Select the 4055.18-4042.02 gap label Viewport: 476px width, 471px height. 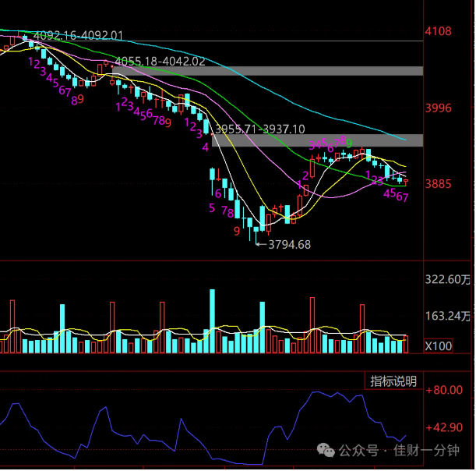tap(160, 62)
